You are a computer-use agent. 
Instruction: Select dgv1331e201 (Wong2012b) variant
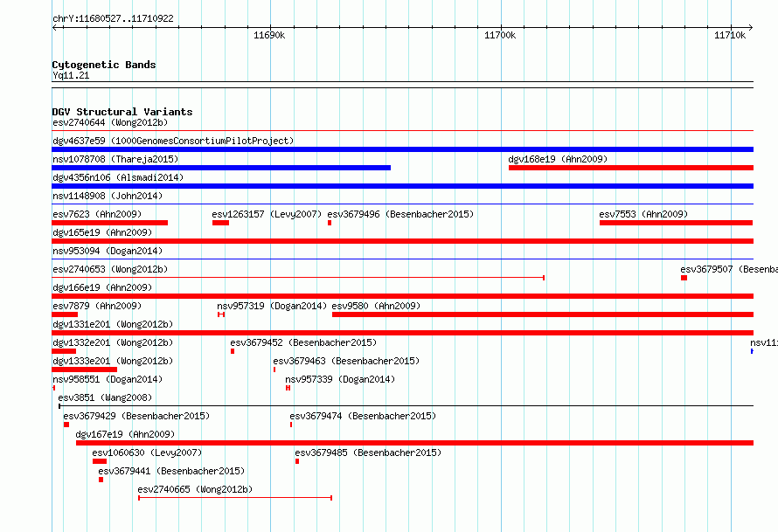[x=113, y=324]
